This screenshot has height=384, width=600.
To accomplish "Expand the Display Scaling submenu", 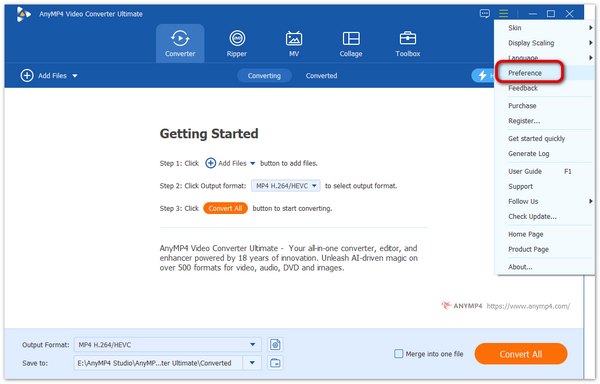I will [543, 43].
